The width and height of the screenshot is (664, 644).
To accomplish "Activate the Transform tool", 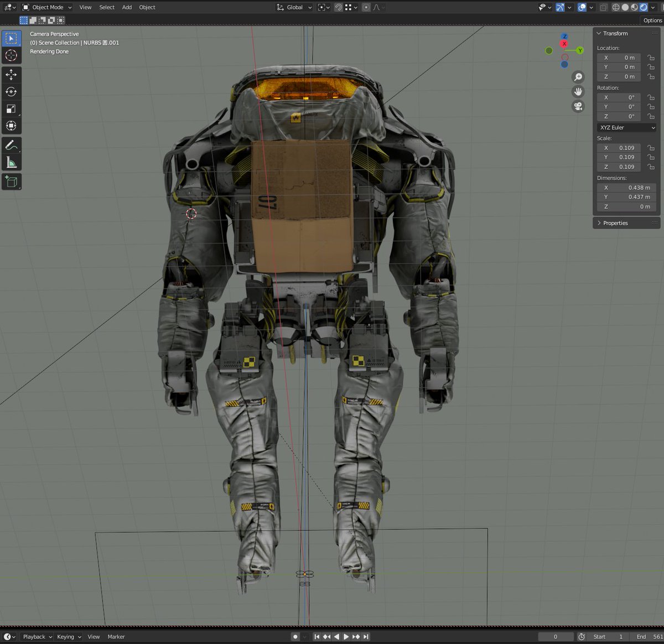I will point(11,126).
